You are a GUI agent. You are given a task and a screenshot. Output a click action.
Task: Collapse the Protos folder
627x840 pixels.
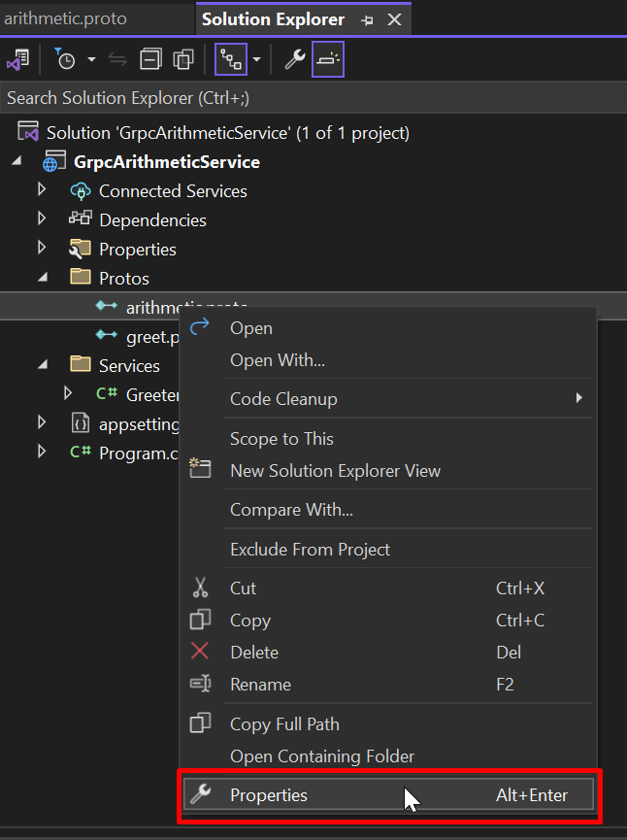[42, 278]
